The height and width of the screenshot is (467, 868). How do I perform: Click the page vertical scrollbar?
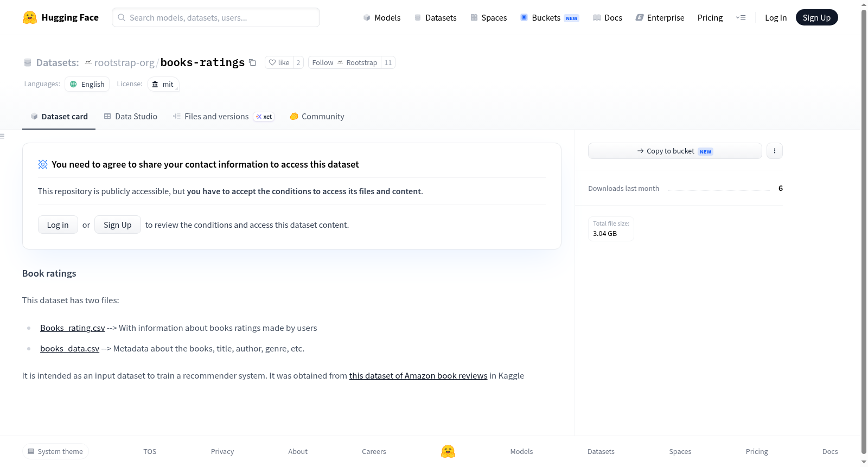tap(864, 231)
